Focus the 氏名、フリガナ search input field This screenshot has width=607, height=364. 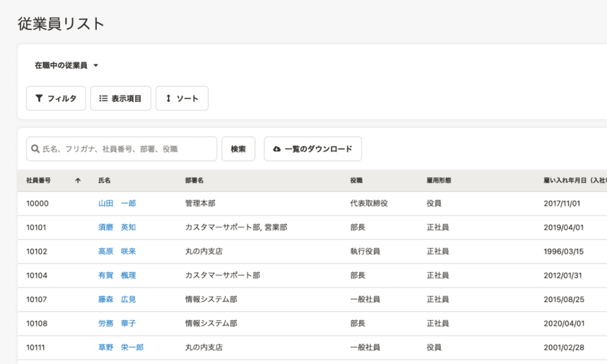pos(122,149)
